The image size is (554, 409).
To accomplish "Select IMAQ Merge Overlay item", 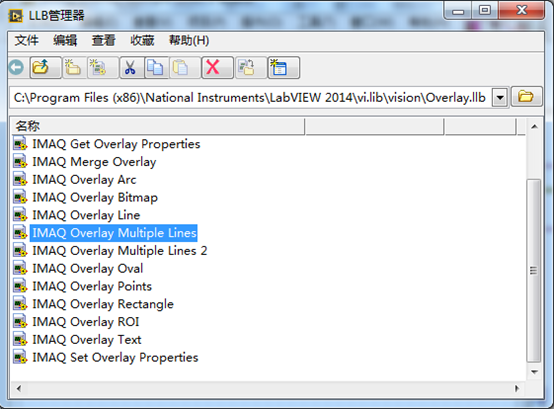I will (x=94, y=162).
